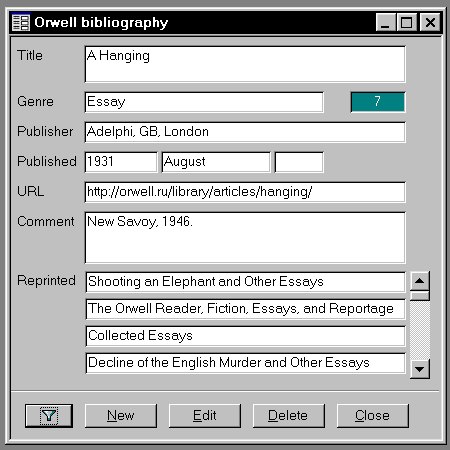Viewport: 450px width, 450px height.
Task: Select the Collected Essays reprint entry
Action: 246,336
